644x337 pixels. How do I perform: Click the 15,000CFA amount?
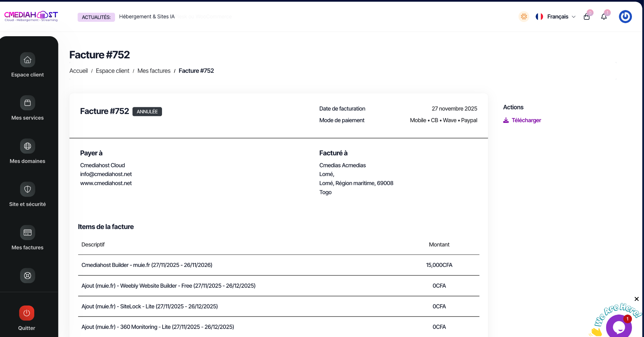(x=439, y=265)
